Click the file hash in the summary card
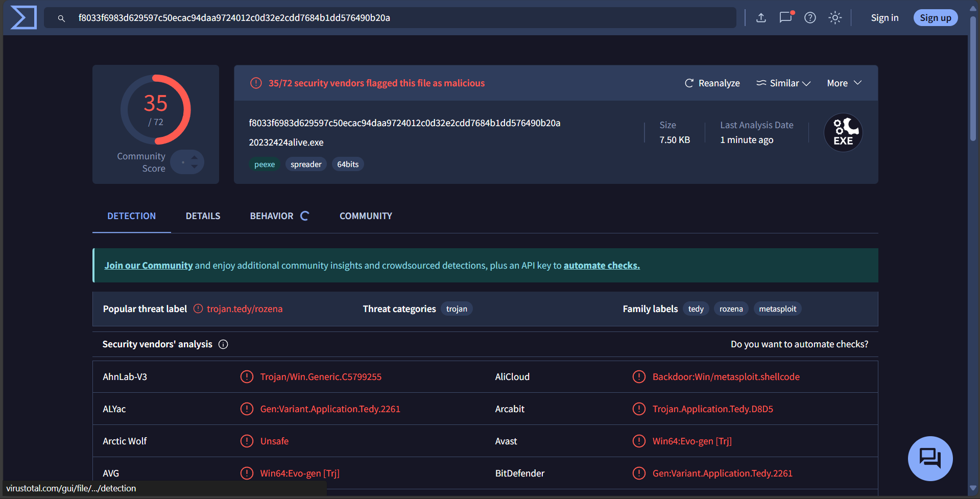 tap(404, 123)
